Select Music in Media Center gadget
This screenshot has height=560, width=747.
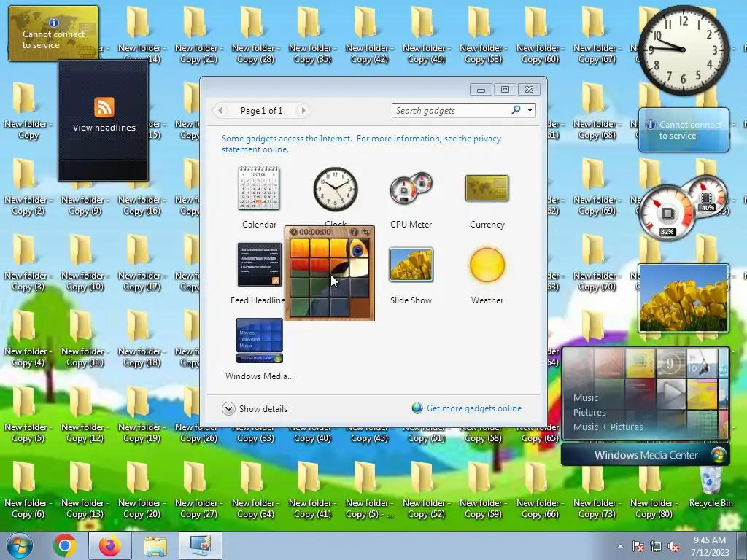(x=586, y=397)
